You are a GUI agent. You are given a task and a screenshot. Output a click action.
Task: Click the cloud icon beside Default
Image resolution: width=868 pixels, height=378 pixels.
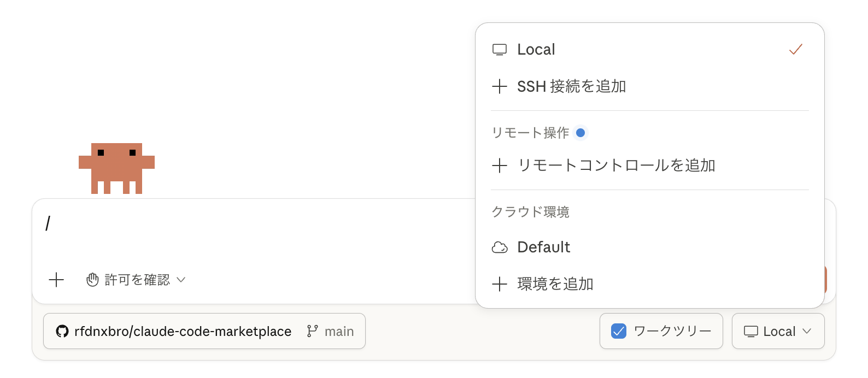pyautogui.click(x=500, y=247)
